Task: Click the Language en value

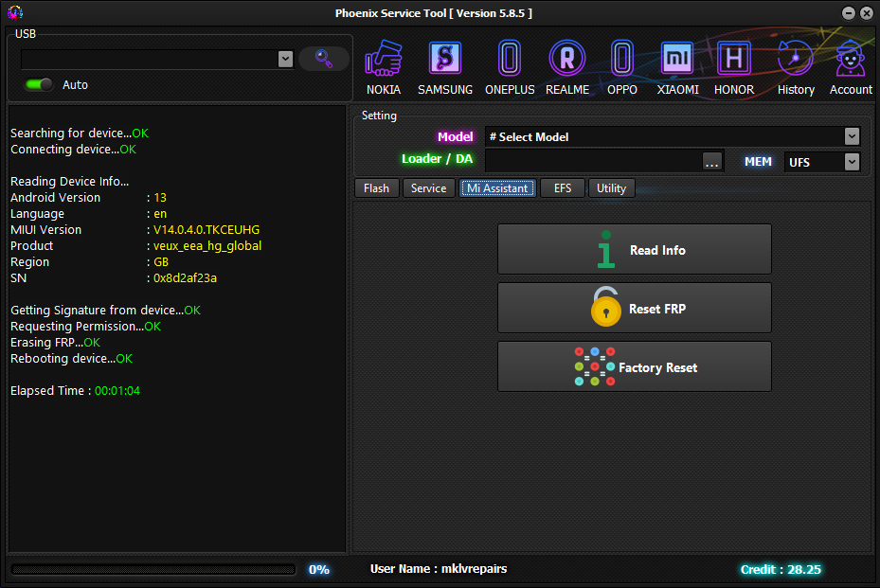Action: [160, 214]
